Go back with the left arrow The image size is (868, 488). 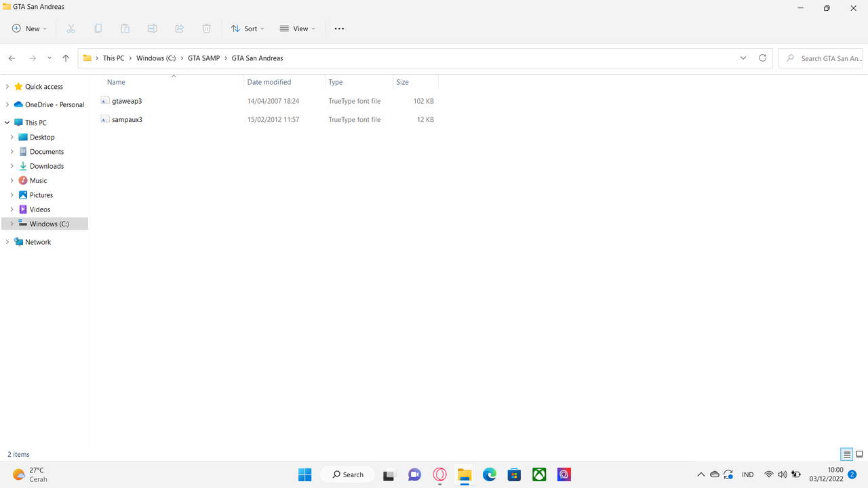tap(12, 58)
